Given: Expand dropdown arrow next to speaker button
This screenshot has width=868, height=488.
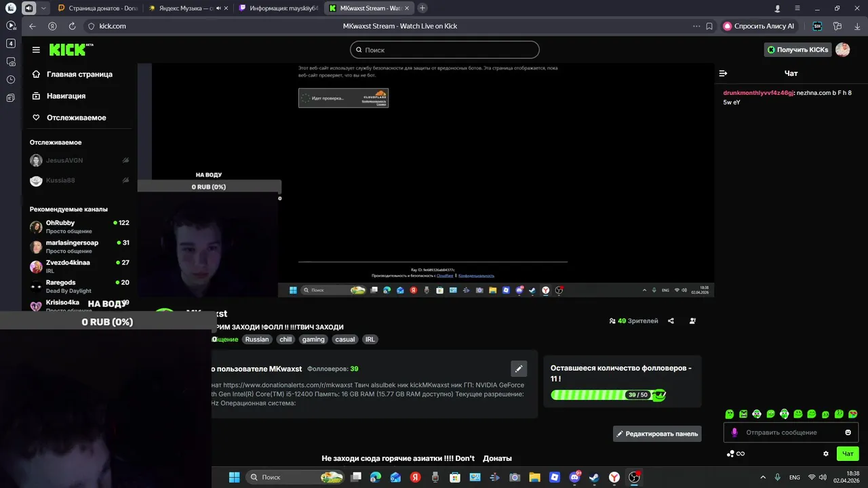Looking at the screenshot, I should point(44,8).
